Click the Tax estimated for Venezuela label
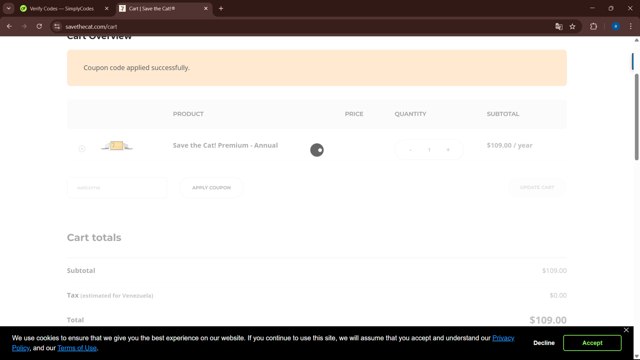The width and height of the screenshot is (640, 360). pos(110,295)
